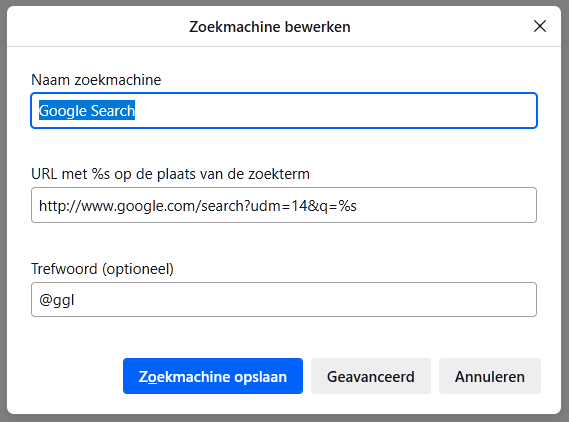Cancel with Annuleren button
Image resolution: width=569 pixels, height=422 pixels.
click(x=490, y=376)
